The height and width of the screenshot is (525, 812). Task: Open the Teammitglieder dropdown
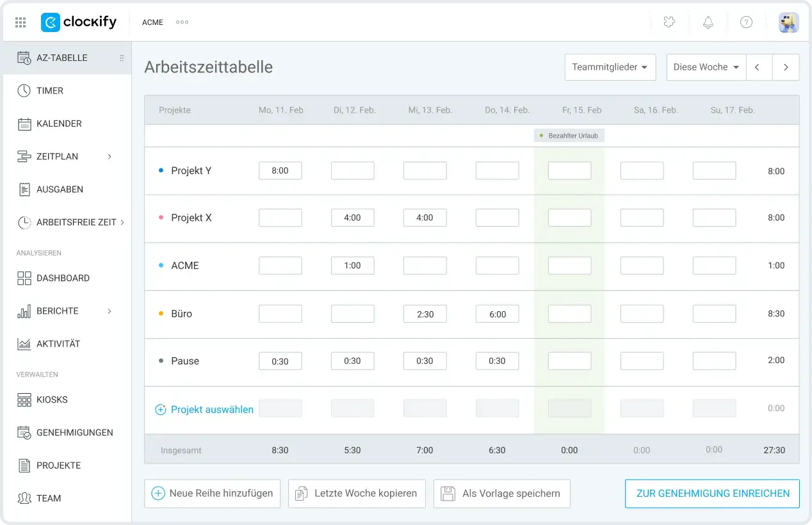pos(610,67)
